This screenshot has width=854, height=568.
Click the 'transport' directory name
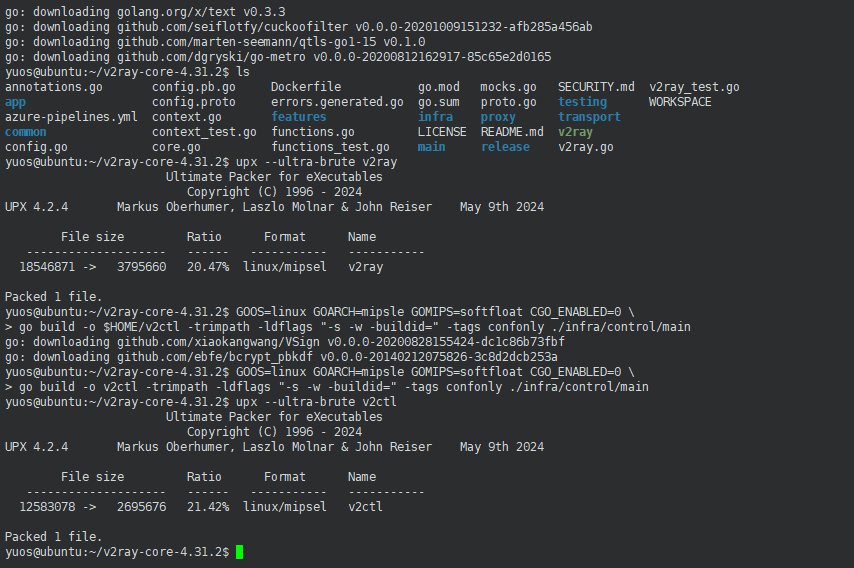(589, 117)
